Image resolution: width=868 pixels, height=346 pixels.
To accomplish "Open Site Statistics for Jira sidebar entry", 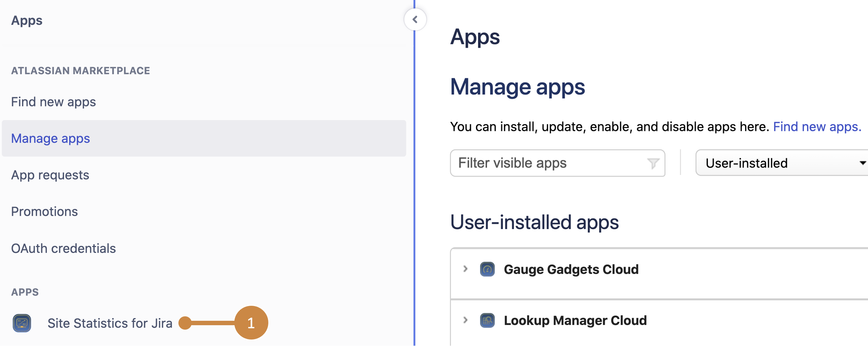I will [110, 323].
